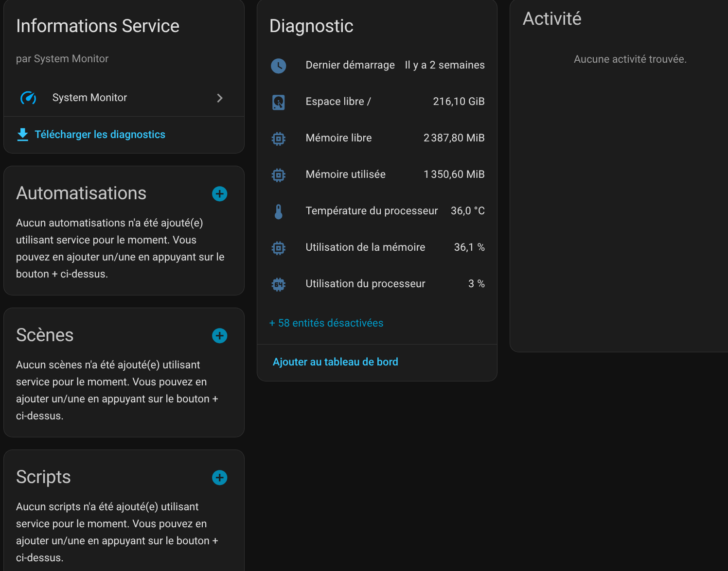728x571 pixels.
Task: Add a new scene with plus button
Action: 219,336
